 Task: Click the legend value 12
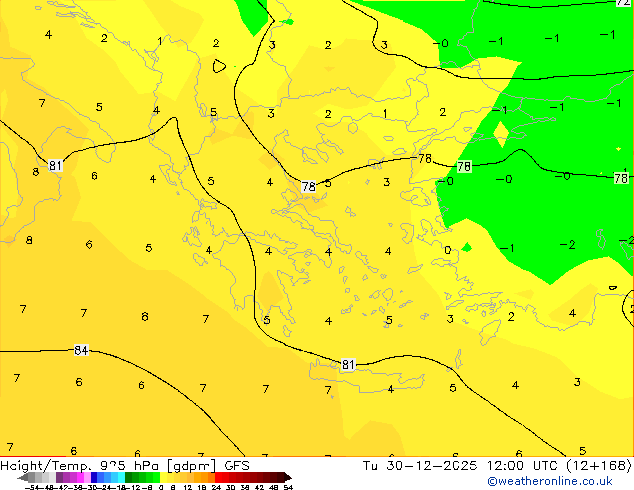[x=188, y=487]
